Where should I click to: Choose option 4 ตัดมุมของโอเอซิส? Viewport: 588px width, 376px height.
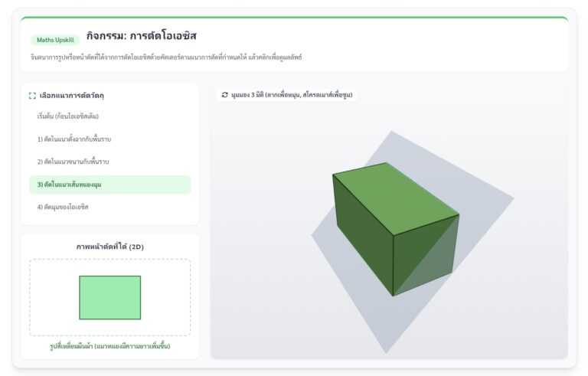click(110, 207)
